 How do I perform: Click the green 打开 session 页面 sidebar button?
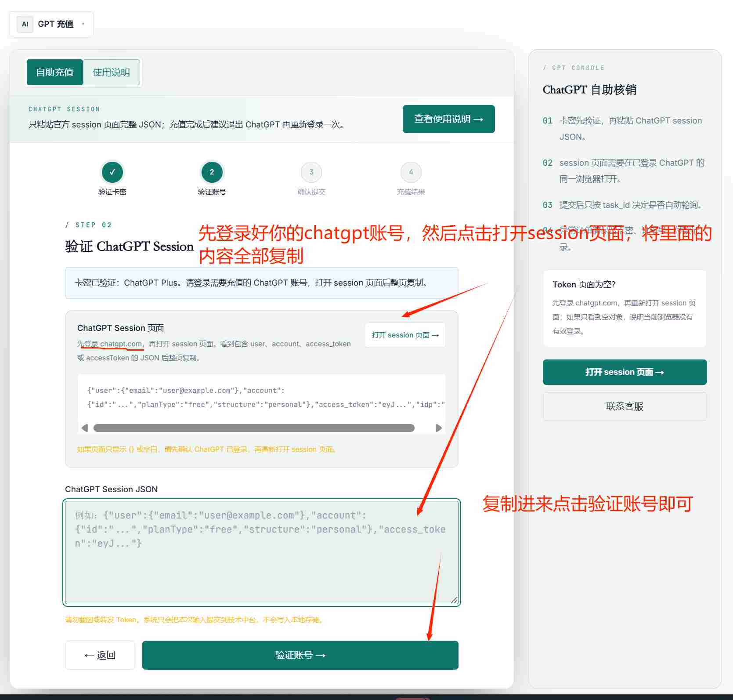pyautogui.click(x=625, y=372)
